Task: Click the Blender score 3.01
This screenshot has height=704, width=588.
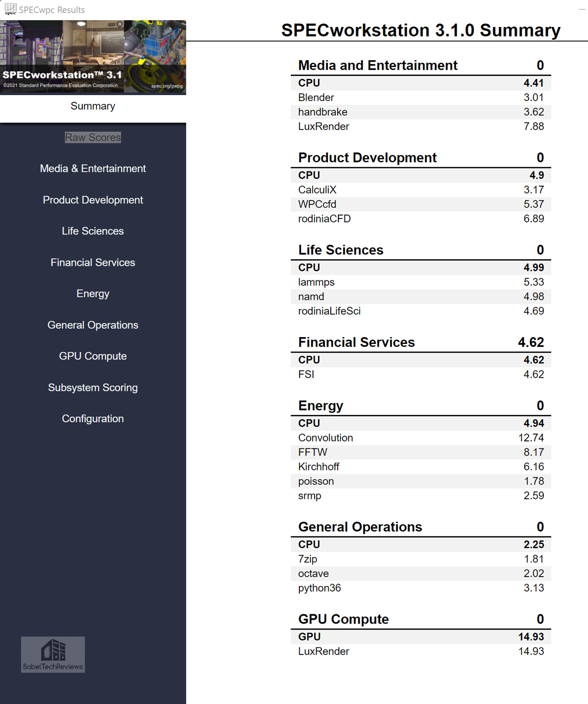Action: point(534,97)
